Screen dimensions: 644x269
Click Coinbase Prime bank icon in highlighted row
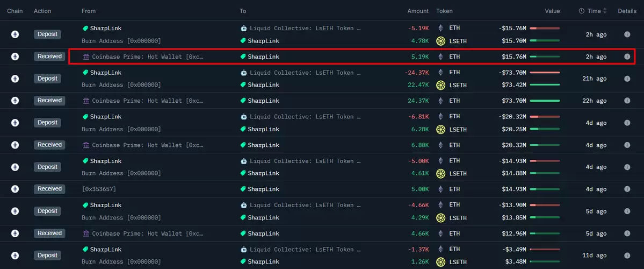tap(86, 57)
